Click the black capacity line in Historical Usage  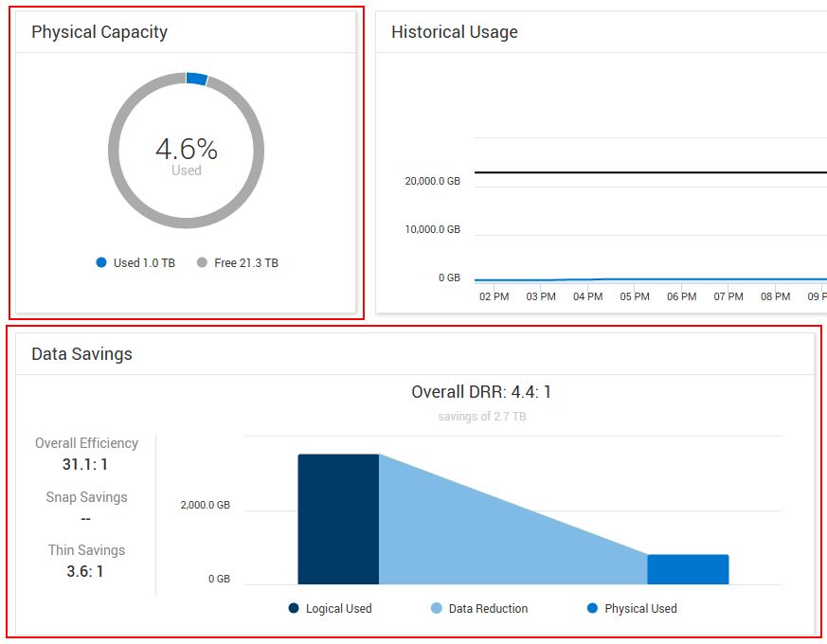(x=650, y=172)
